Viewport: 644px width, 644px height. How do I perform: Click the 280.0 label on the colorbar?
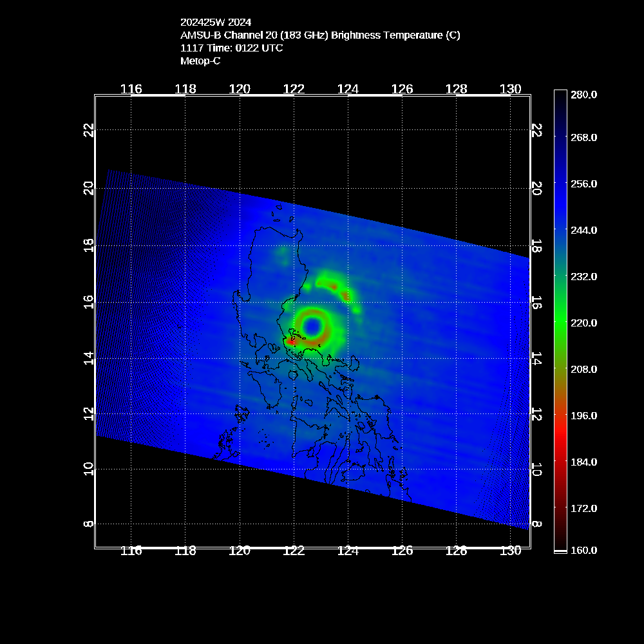pos(583,95)
